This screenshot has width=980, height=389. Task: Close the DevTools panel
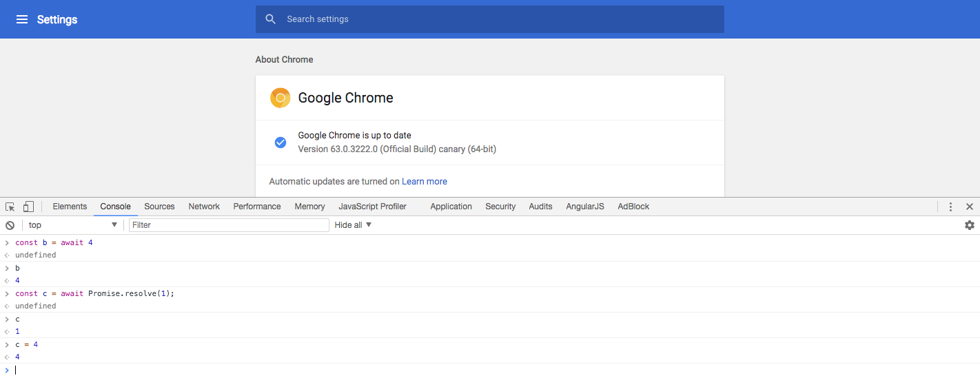tap(970, 207)
